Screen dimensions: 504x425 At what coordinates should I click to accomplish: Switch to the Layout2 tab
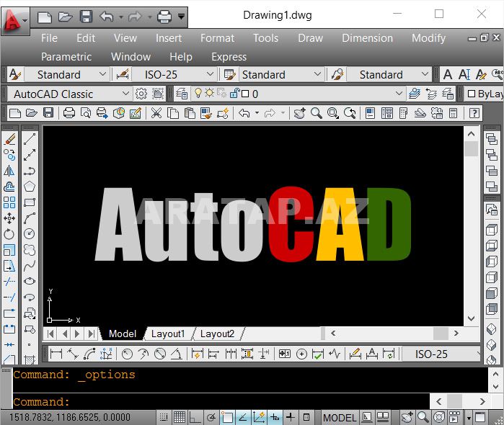point(217,334)
